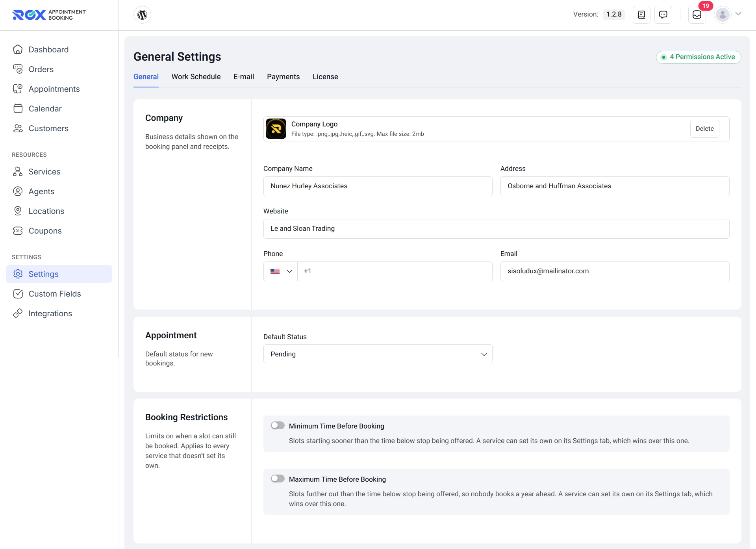Click the Company Name input field
Viewport: 756px width, 549px height.
pyautogui.click(x=378, y=186)
